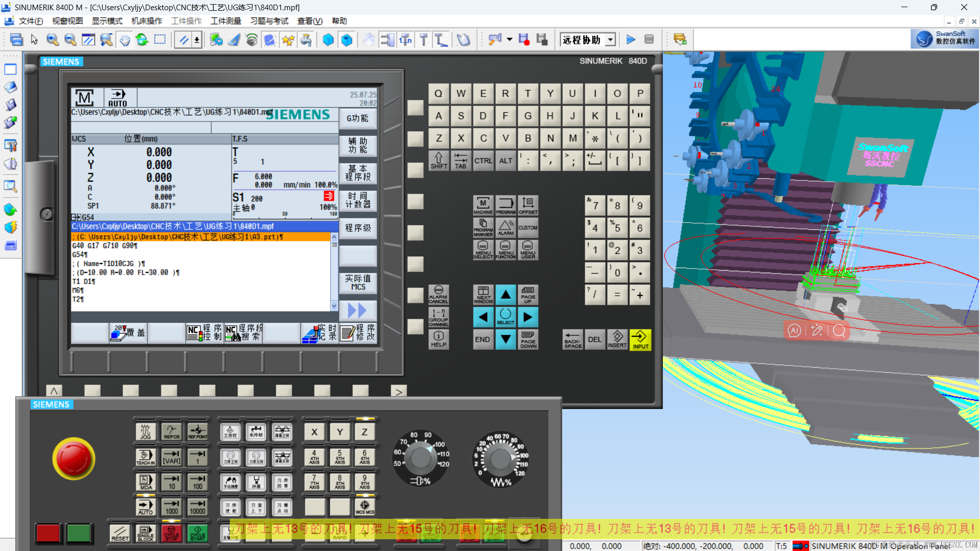Click the blue SELECT key in cursor pad
980x551 pixels.
pyautogui.click(x=506, y=317)
